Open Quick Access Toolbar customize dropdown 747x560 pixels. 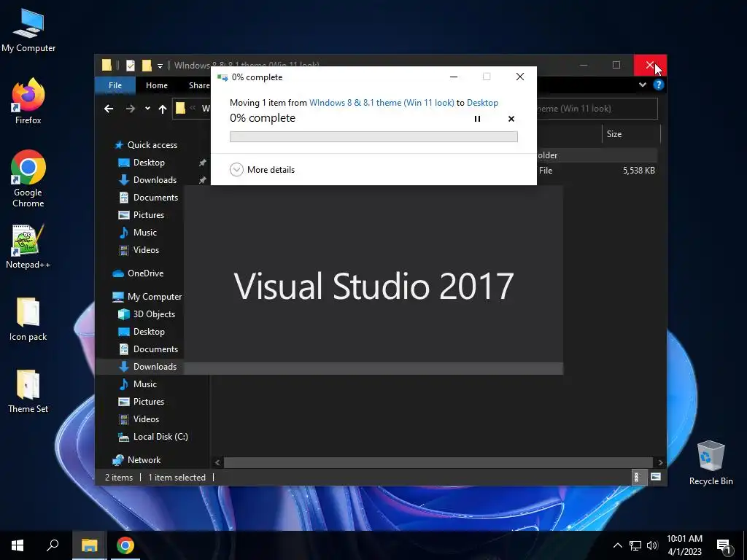(160, 66)
